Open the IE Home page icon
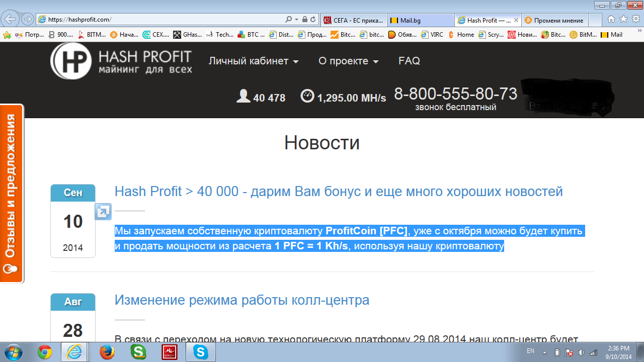644x362 pixels. coord(611,20)
